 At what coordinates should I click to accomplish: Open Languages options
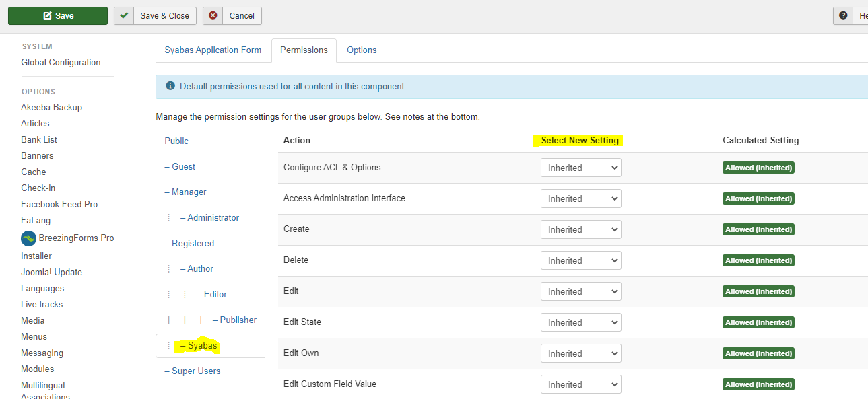[42, 288]
